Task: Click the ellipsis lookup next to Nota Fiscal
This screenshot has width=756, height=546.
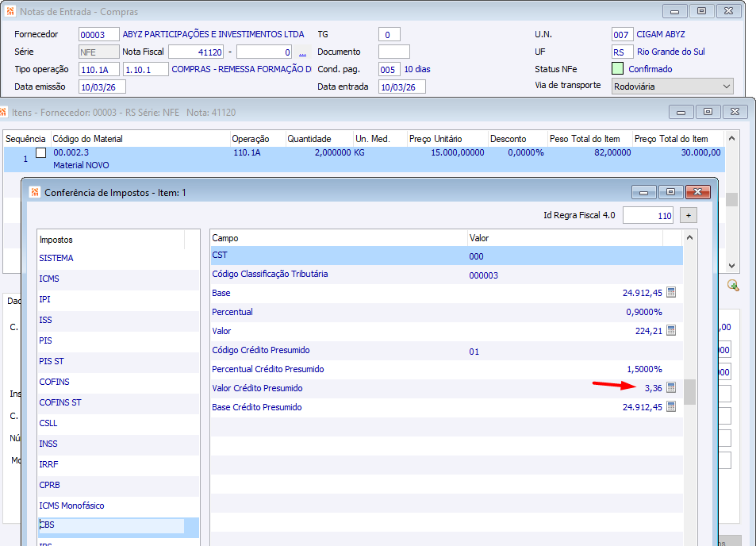Action: click(302, 52)
